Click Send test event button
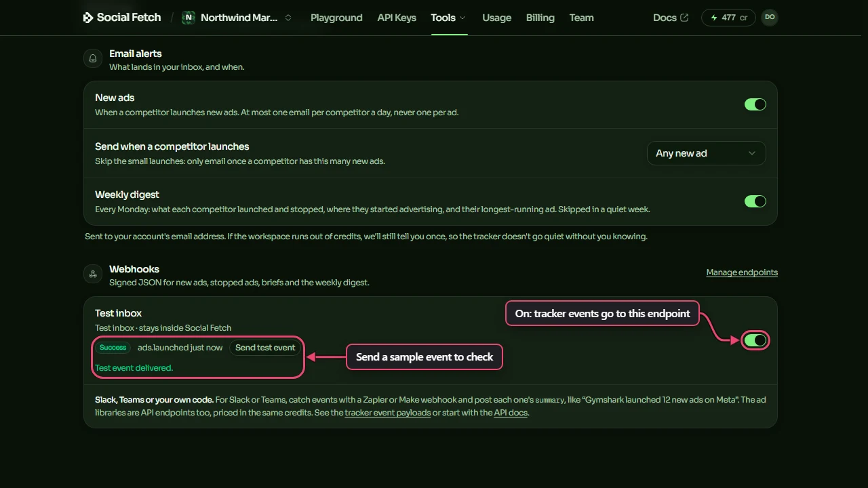 pyautogui.click(x=265, y=348)
